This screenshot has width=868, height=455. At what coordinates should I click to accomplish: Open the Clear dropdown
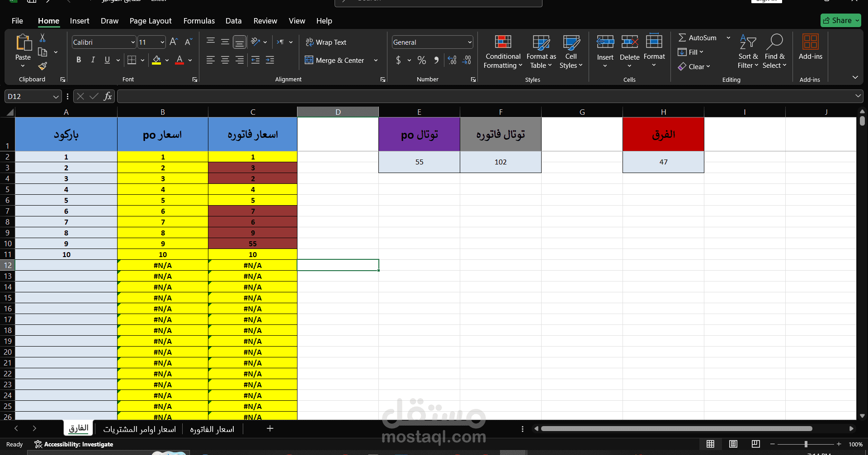[x=694, y=67]
